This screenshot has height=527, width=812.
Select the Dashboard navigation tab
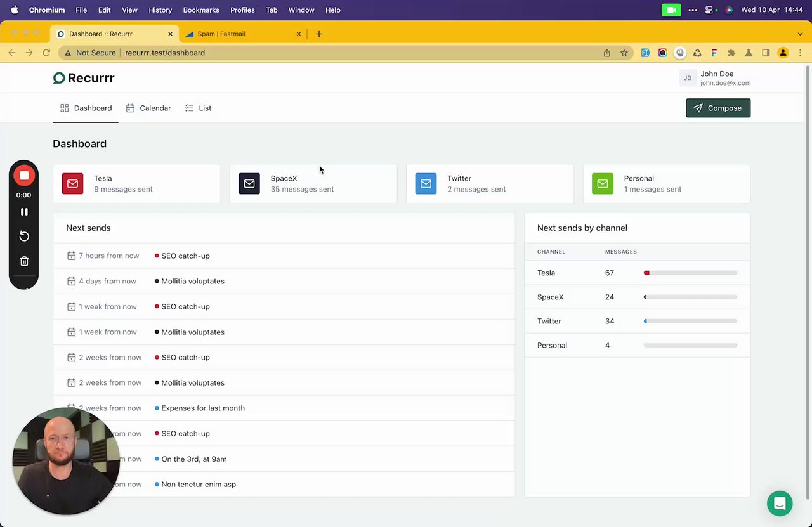[86, 108]
